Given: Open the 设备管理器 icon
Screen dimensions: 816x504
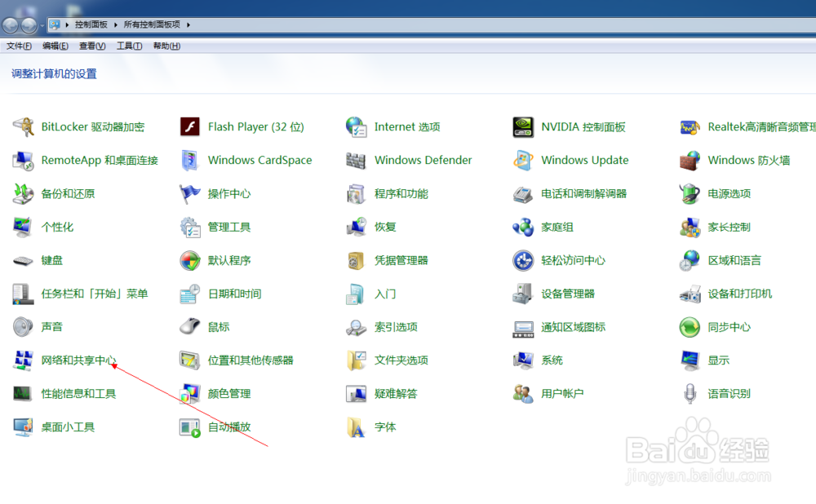Looking at the screenshot, I should (523, 294).
